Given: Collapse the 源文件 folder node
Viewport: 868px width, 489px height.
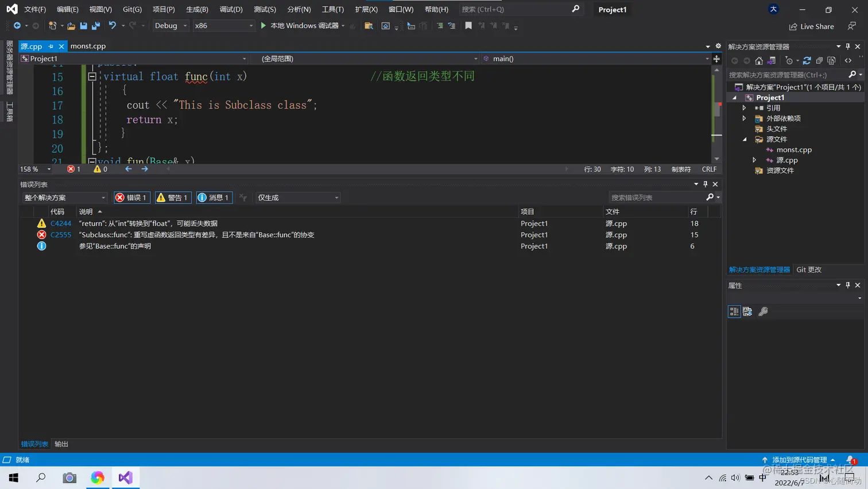Looking at the screenshot, I should (745, 139).
